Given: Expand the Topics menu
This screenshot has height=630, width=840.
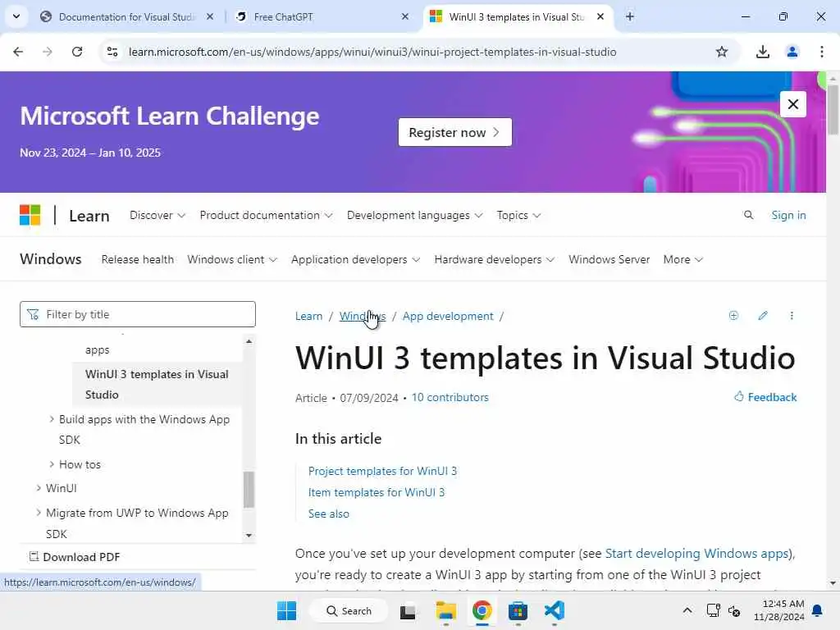Looking at the screenshot, I should point(518,216).
